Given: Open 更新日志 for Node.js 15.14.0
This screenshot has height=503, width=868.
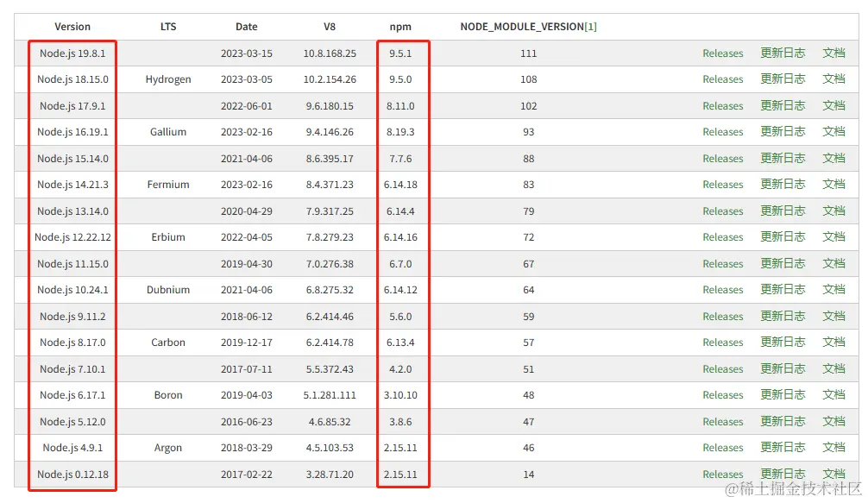Looking at the screenshot, I should coord(783,158).
